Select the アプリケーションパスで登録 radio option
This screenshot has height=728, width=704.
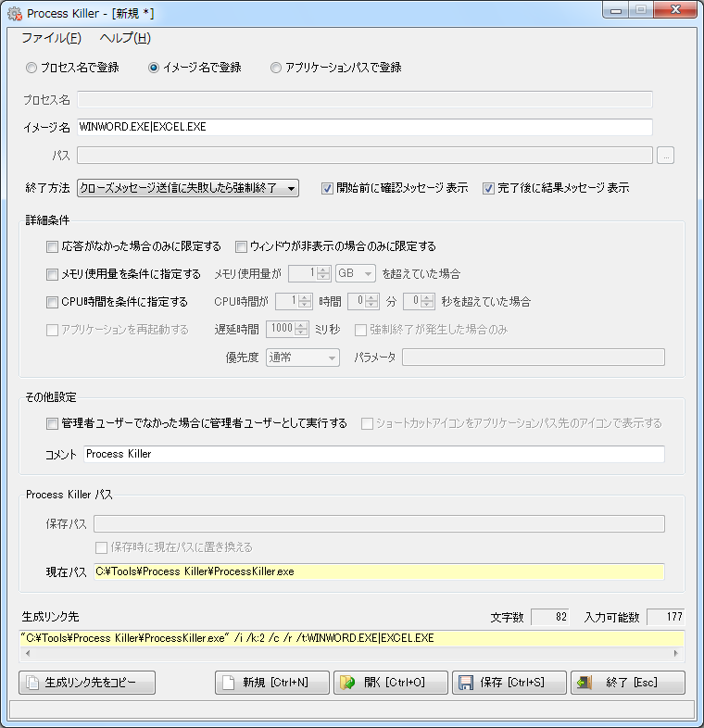click(x=276, y=68)
